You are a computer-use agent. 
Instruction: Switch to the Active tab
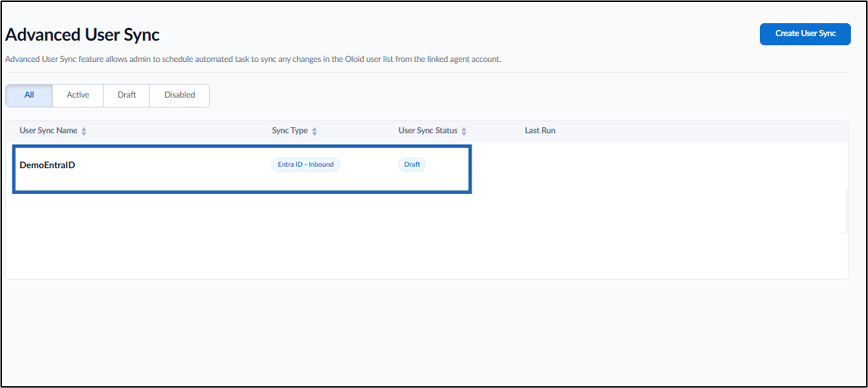pos(78,95)
